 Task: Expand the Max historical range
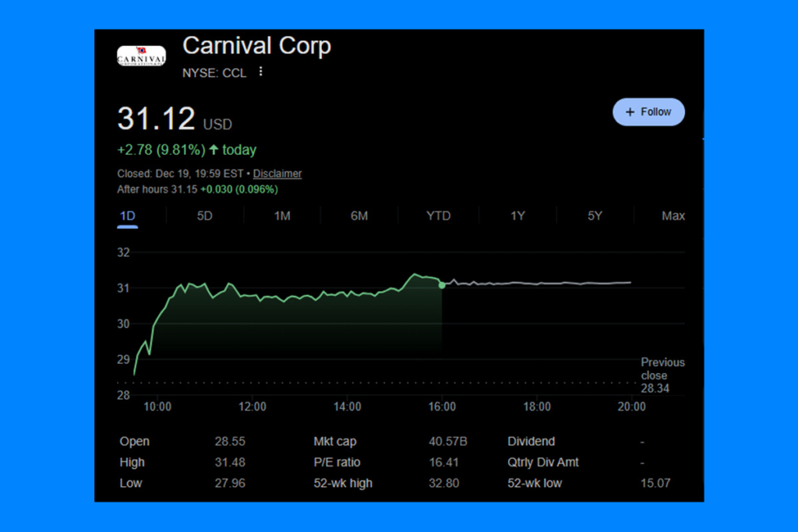tap(673, 215)
